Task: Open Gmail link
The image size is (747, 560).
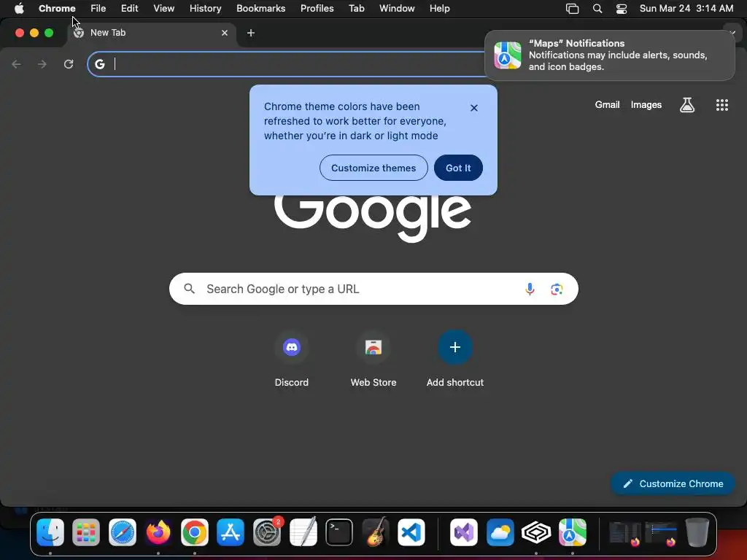Action: tap(607, 105)
